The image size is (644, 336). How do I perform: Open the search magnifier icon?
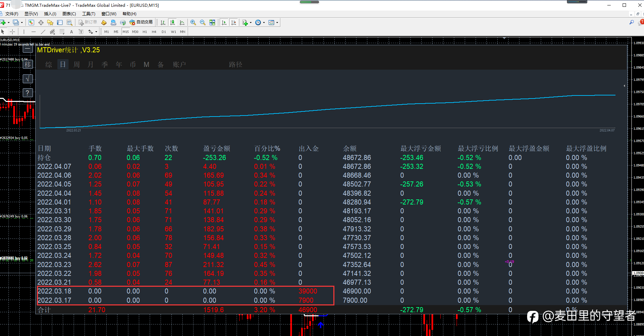631,22
